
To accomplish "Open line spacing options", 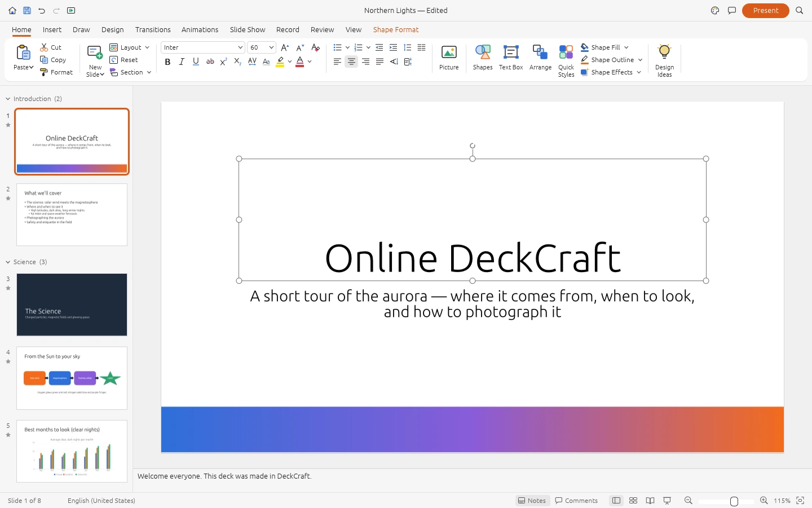I will click(407, 47).
